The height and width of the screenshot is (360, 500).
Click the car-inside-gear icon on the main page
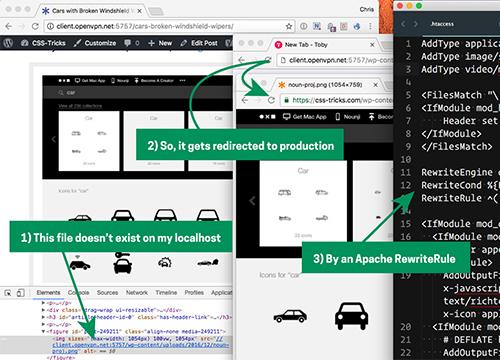coord(165,263)
